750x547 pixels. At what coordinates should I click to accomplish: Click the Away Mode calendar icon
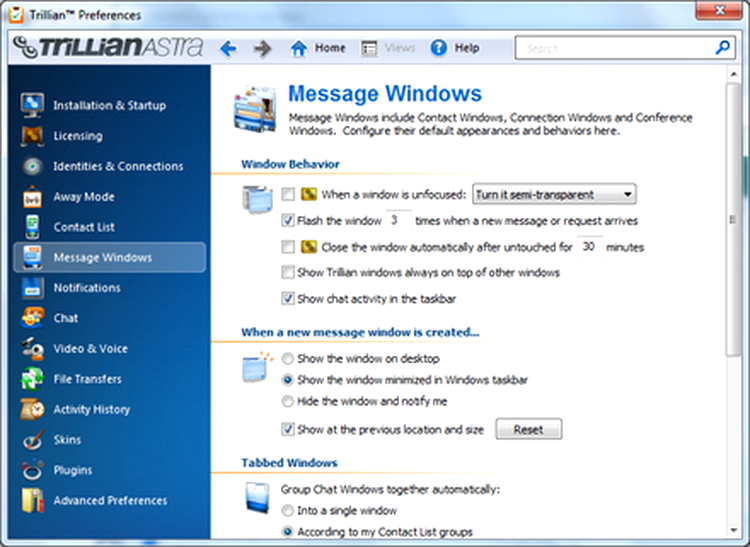pyautogui.click(x=32, y=197)
